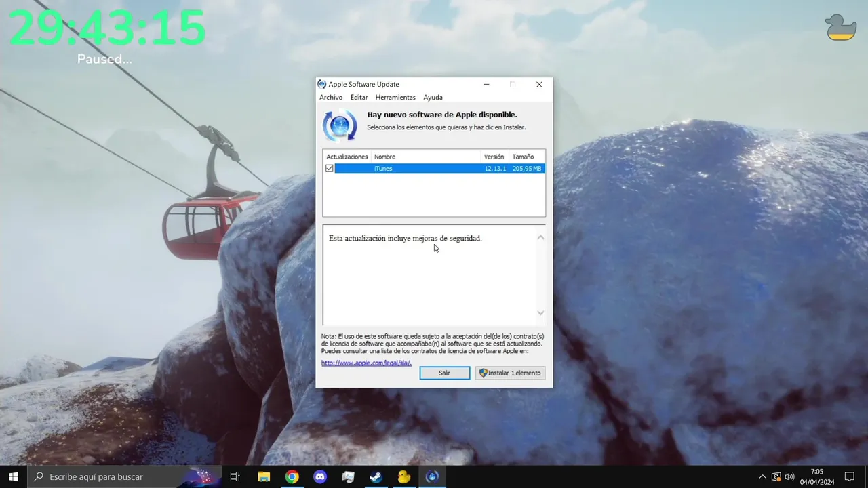Click the Salir button
This screenshot has width=868, height=488.
[x=444, y=373]
